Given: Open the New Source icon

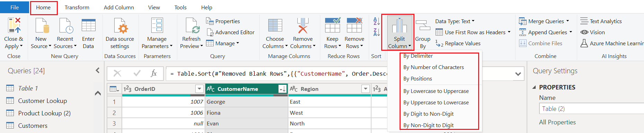Looking at the screenshot, I should (x=41, y=26).
